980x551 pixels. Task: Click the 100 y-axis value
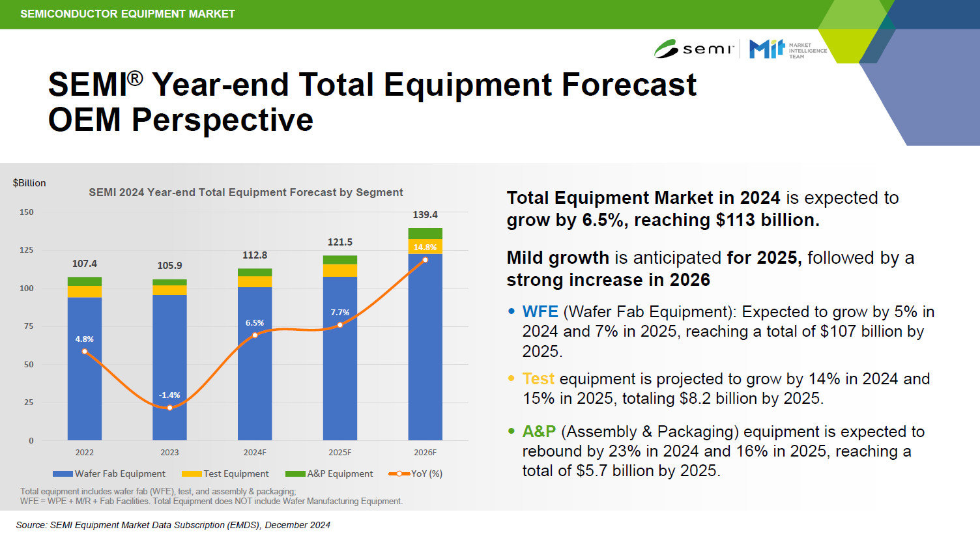pyautogui.click(x=27, y=289)
